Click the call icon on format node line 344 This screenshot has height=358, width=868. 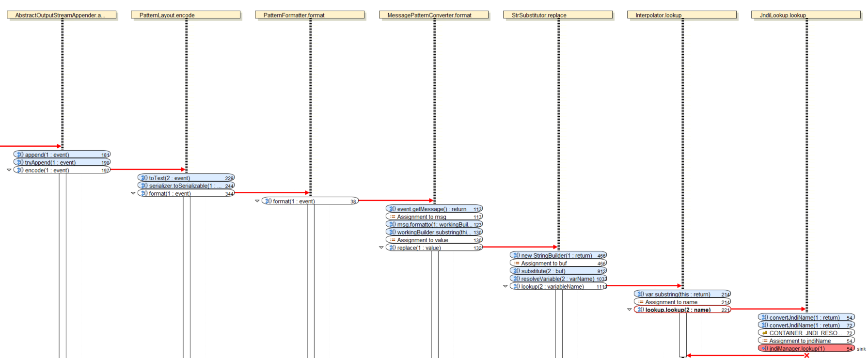point(144,194)
